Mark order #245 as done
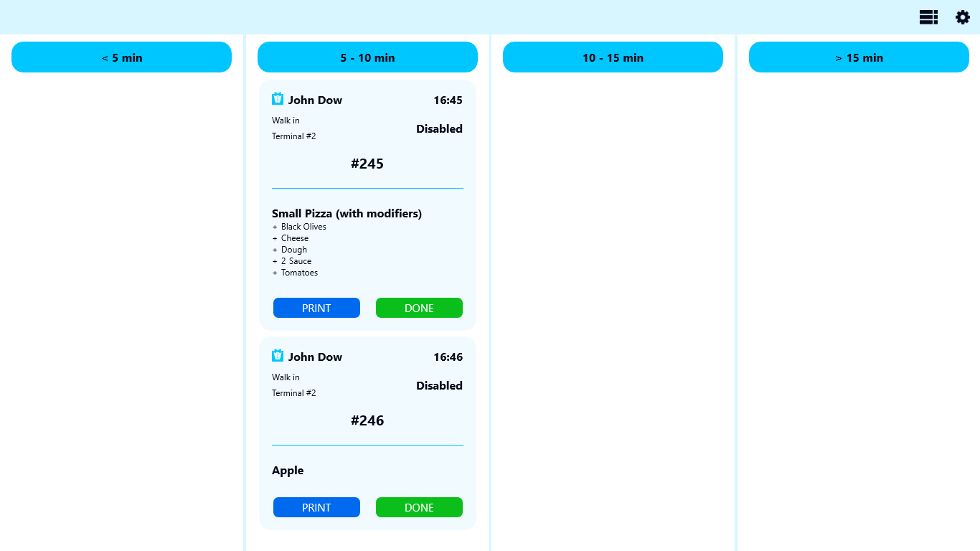This screenshot has height=551, width=980. pos(419,308)
